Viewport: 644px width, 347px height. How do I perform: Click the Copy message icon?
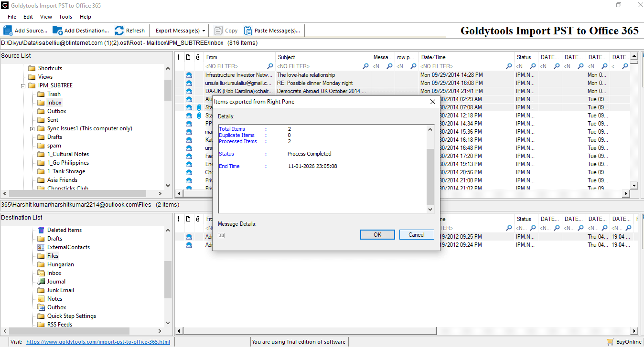click(218, 30)
